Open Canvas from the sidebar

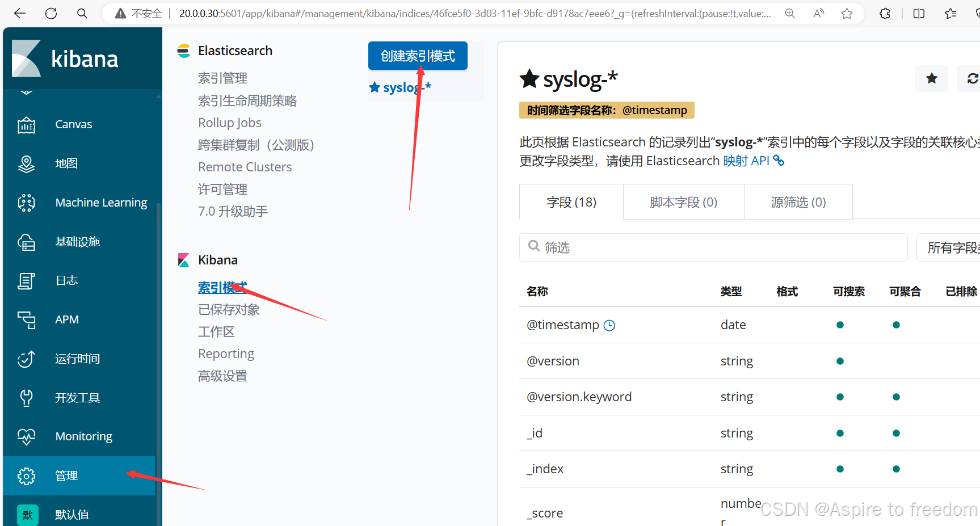pyautogui.click(x=73, y=124)
